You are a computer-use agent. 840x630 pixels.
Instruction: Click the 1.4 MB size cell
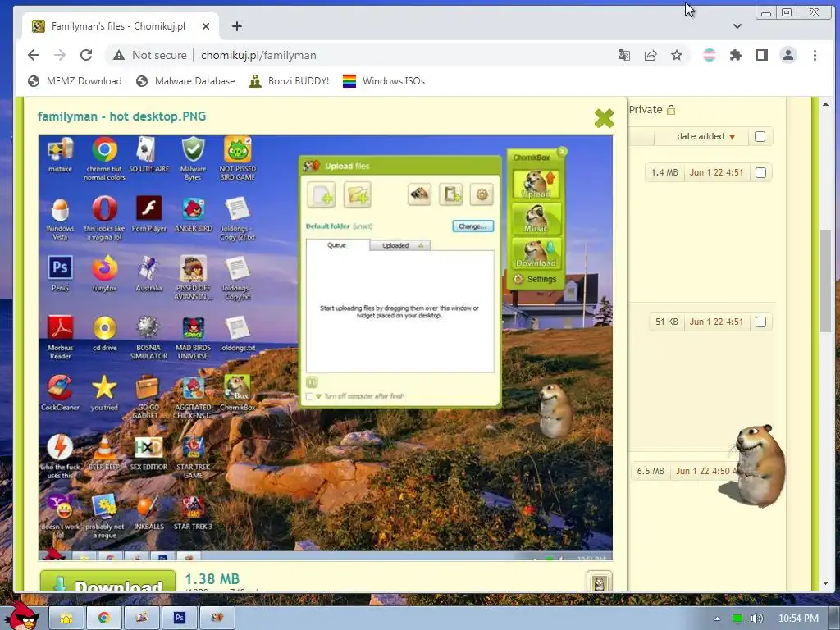click(x=664, y=172)
